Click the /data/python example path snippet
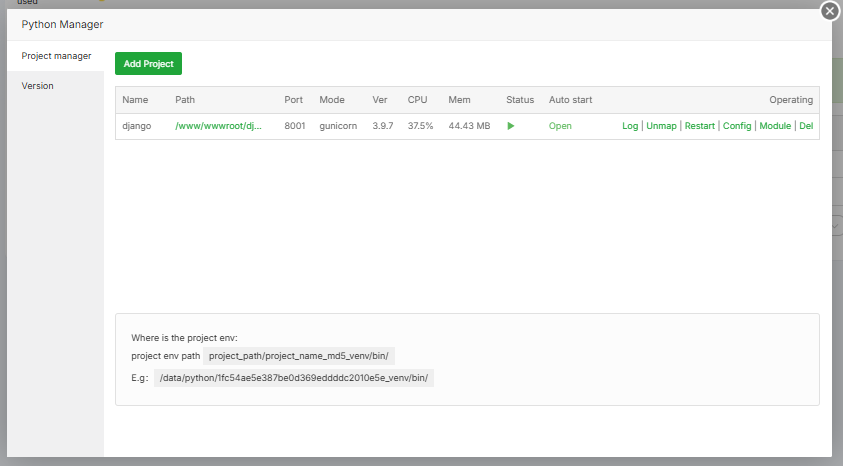The width and height of the screenshot is (843, 466). click(x=294, y=378)
